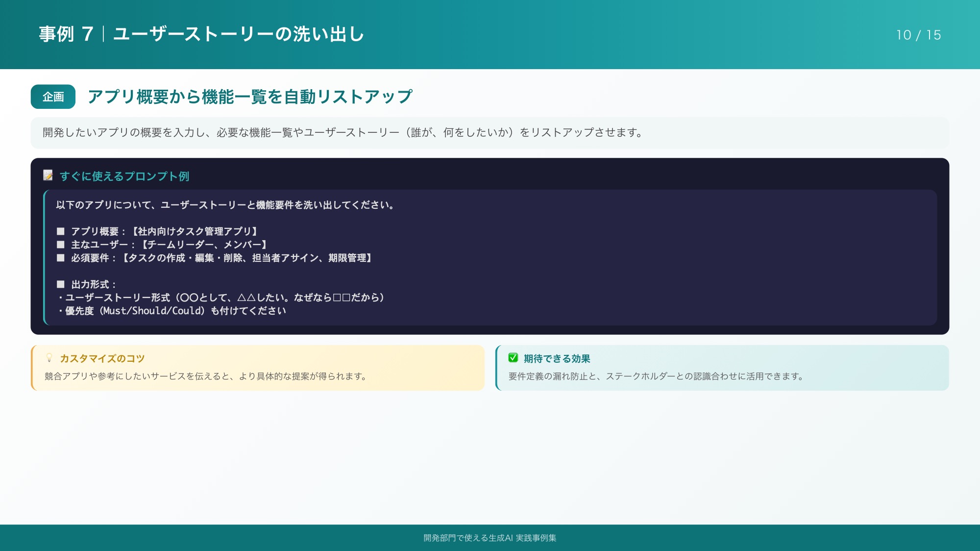Click the slide title 事例 7｜ユーザーストーリーの洗い出し
Viewport: 980px width, 551px height.
click(201, 34)
